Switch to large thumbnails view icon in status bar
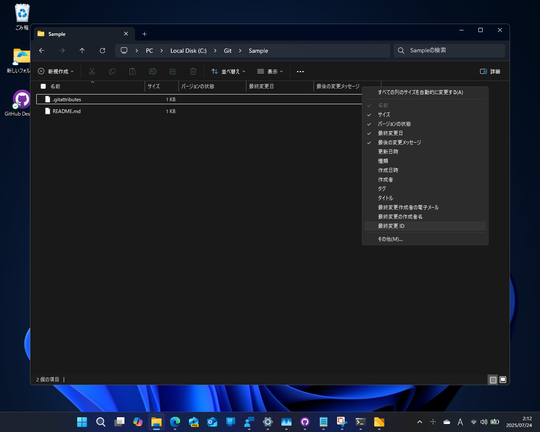 [503, 379]
